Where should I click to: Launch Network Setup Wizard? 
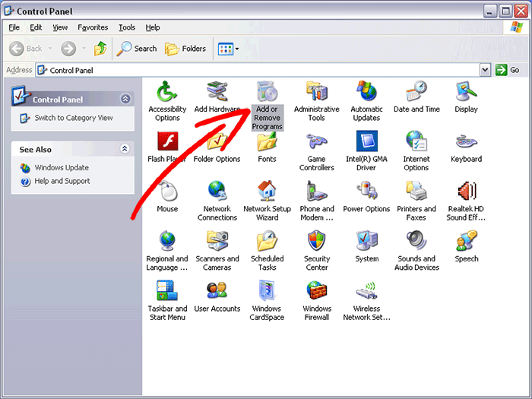[267, 201]
